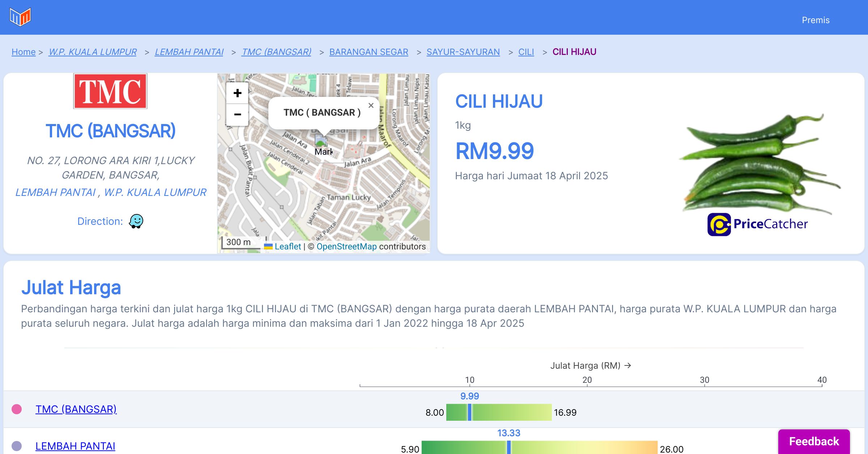The height and width of the screenshot is (454, 868).
Task: Open TMC (BANGSAR) link in price table
Action: pyautogui.click(x=76, y=409)
